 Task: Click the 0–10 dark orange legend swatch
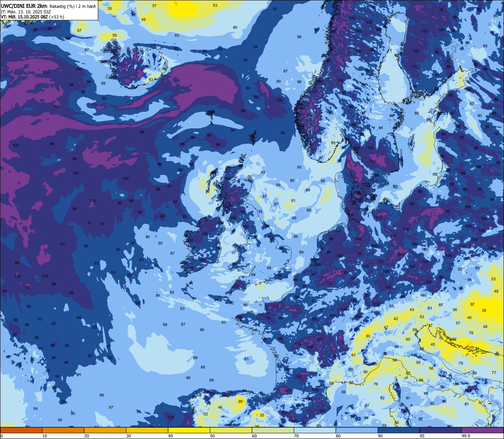(21, 430)
